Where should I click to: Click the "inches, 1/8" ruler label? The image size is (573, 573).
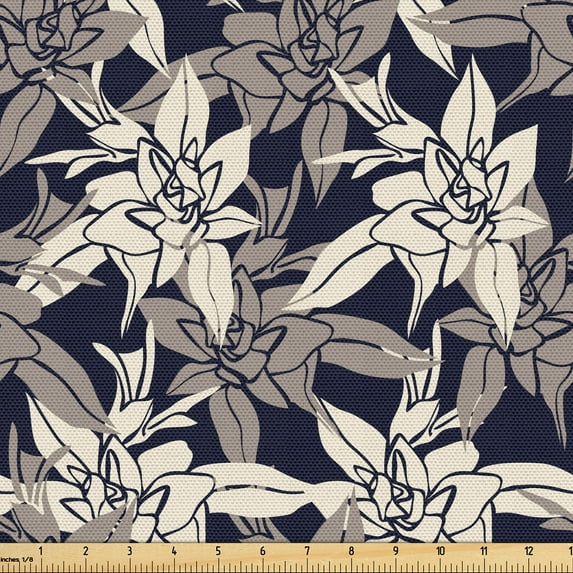click(16, 559)
